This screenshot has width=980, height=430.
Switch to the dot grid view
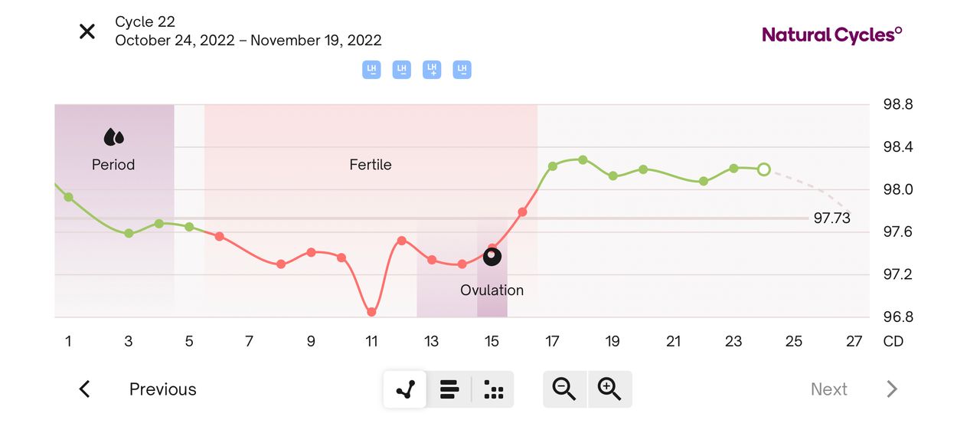[x=494, y=389]
